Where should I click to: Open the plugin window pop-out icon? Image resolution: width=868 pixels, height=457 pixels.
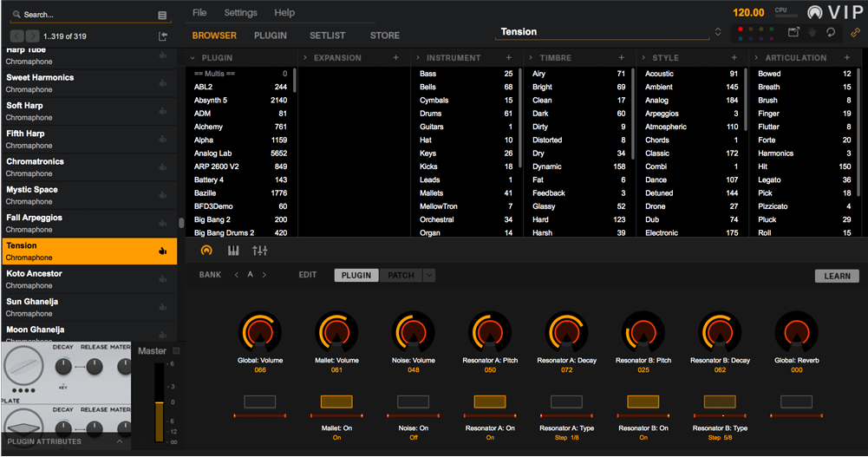pos(793,32)
